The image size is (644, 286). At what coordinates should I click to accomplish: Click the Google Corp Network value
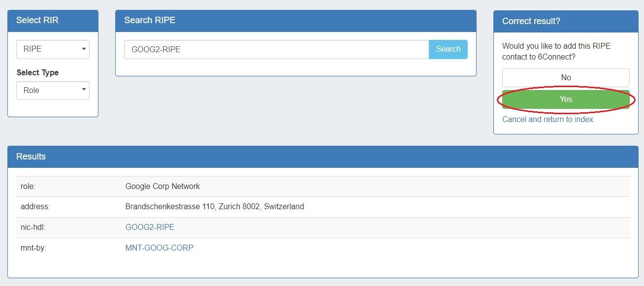click(162, 186)
